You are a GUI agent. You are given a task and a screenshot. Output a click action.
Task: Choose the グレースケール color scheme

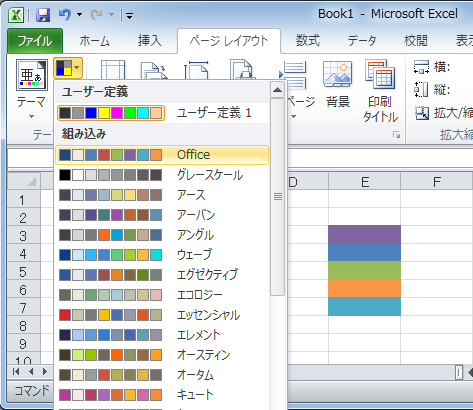pos(162,175)
